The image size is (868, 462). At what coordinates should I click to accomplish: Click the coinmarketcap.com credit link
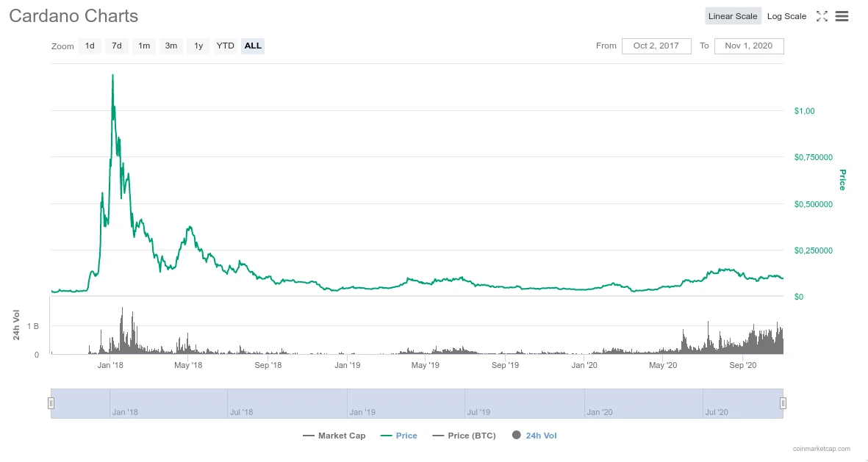[822, 449]
